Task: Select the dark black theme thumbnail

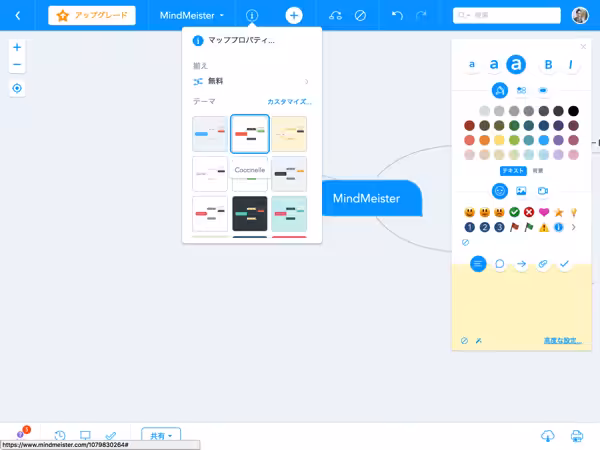Action: (x=249, y=214)
